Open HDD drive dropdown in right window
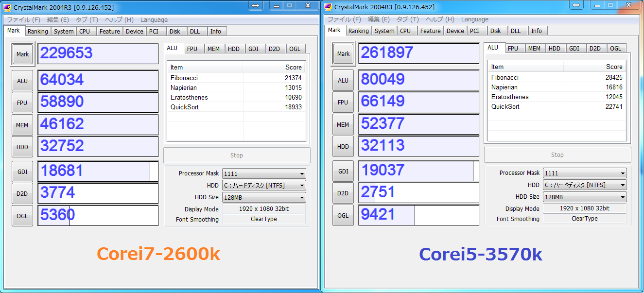The image size is (644, 293). (x=585, y=185)
